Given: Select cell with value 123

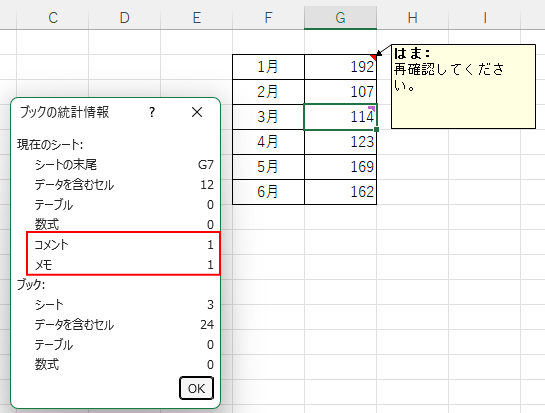Looking at the screenshot, I should pos(341,142).
